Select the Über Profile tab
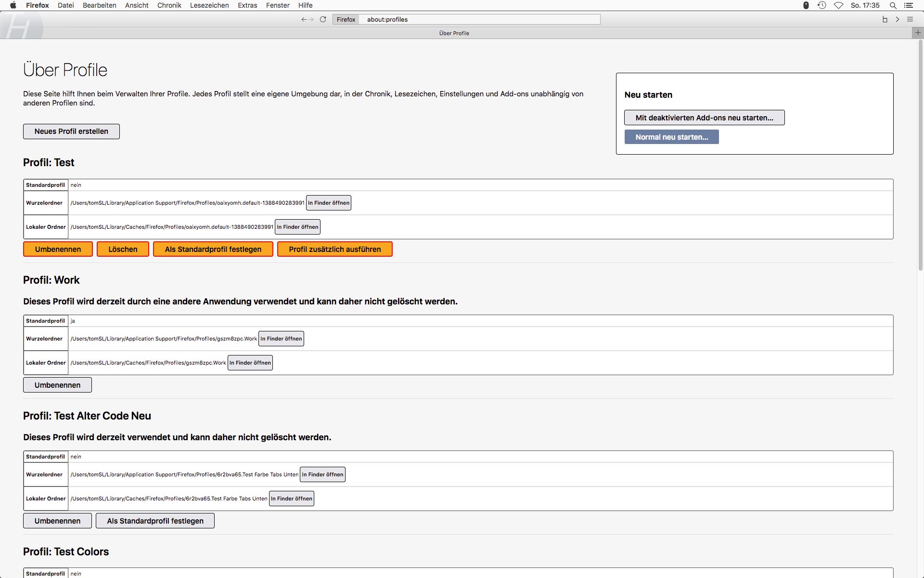The image size is (924, 578). [x=454, y=33]
